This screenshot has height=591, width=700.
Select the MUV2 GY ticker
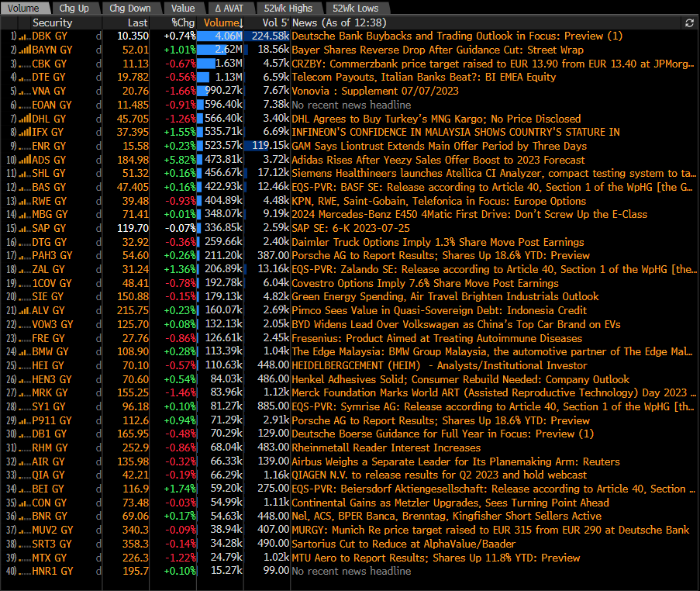[52, 531]
